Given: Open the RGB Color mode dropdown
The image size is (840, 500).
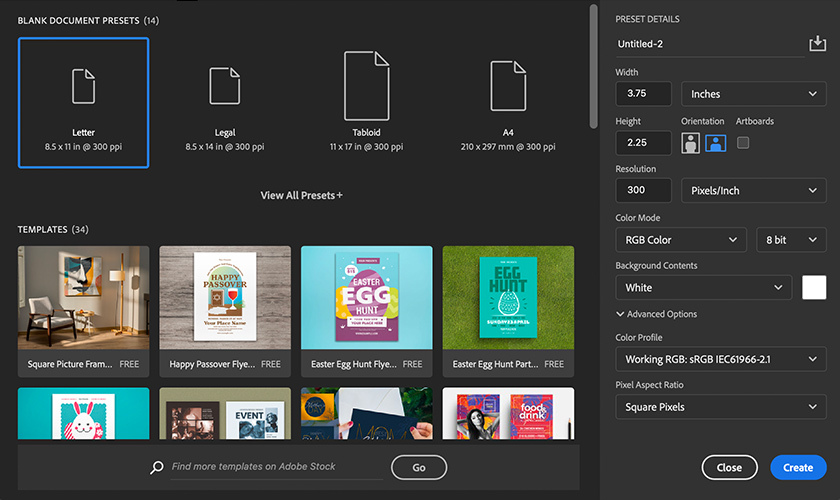Looking at the screenshot, I should pos(680,240).
